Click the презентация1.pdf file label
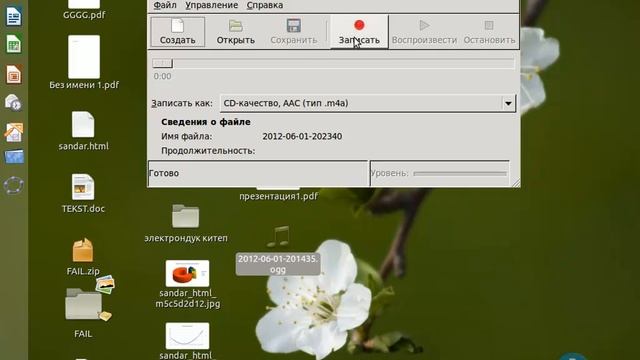Viewport: 640px width, 360px height. 278,196
